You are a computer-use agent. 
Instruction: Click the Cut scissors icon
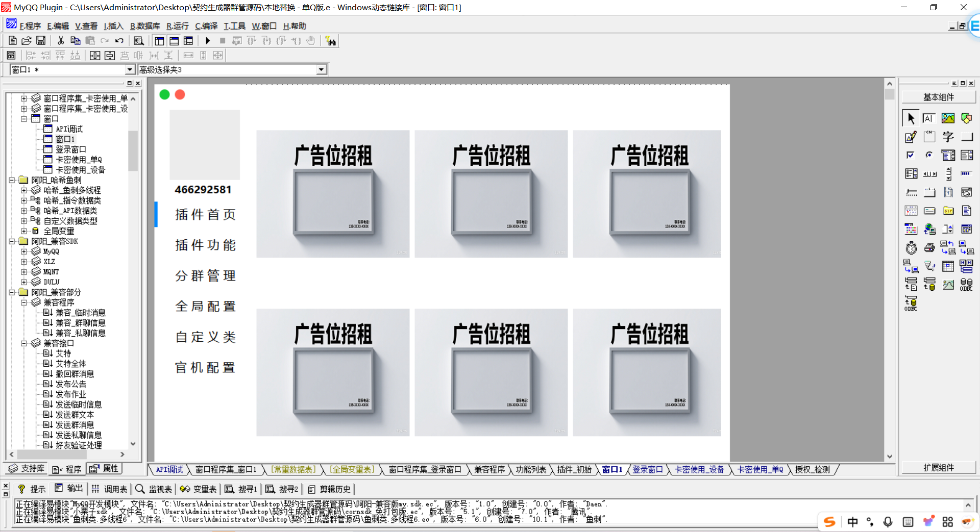[61, 41]
